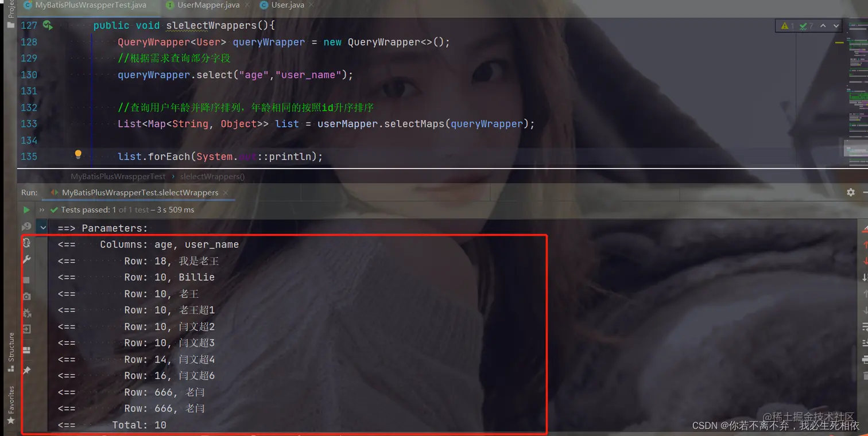Click console row '16, 闫文超6'
Image resolution: width=868 pixels, height=436 pixels.
136,376
